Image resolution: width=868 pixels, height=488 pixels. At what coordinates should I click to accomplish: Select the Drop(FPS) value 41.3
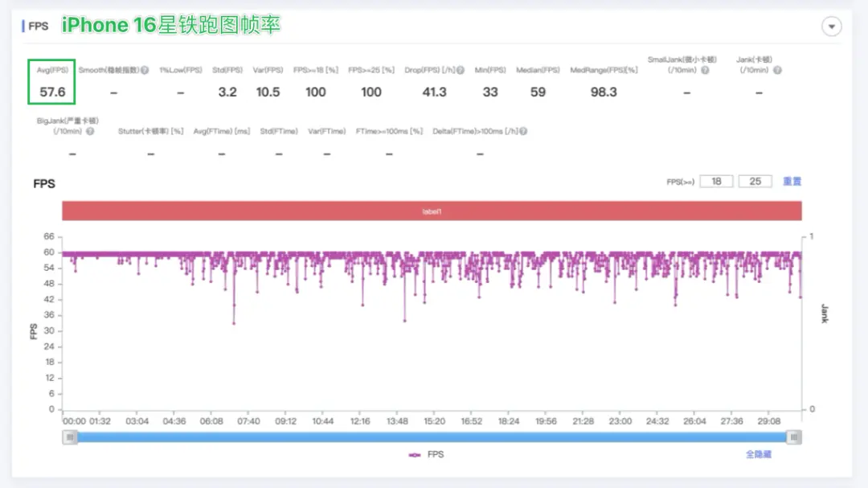pos(434,92)
